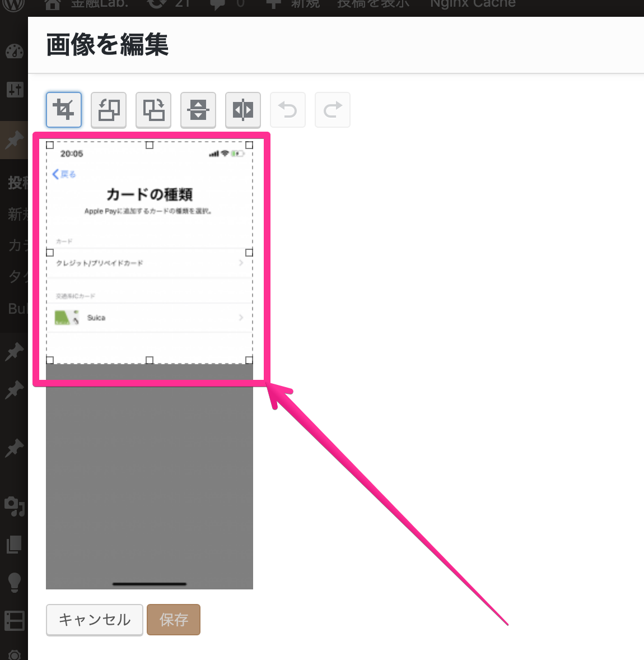Open the 新規 menu in admin bar

coord(293,4)
